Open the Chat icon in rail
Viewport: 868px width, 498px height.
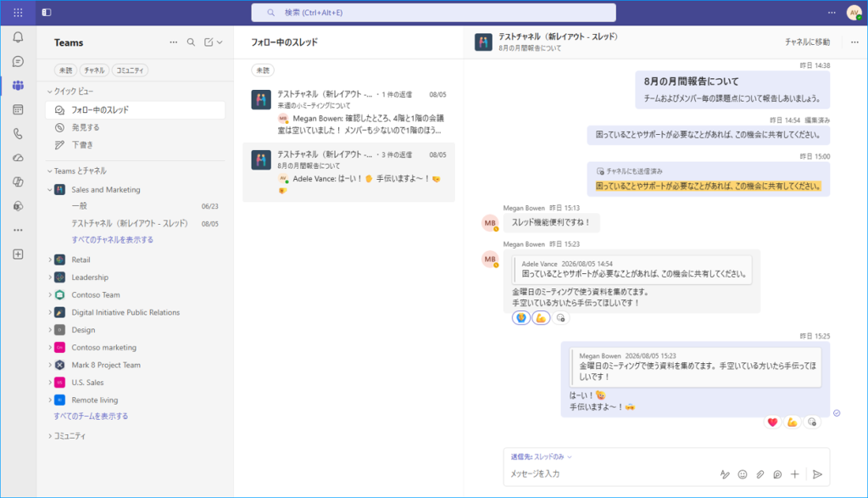point(18,61)
